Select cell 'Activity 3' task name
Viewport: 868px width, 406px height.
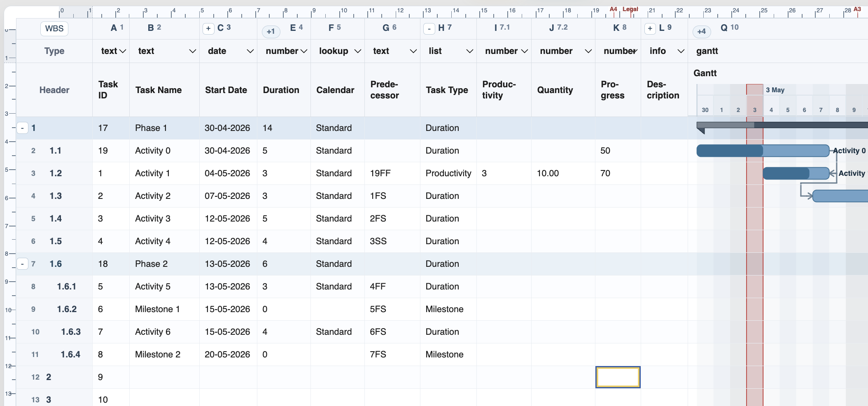click(164, 219)
